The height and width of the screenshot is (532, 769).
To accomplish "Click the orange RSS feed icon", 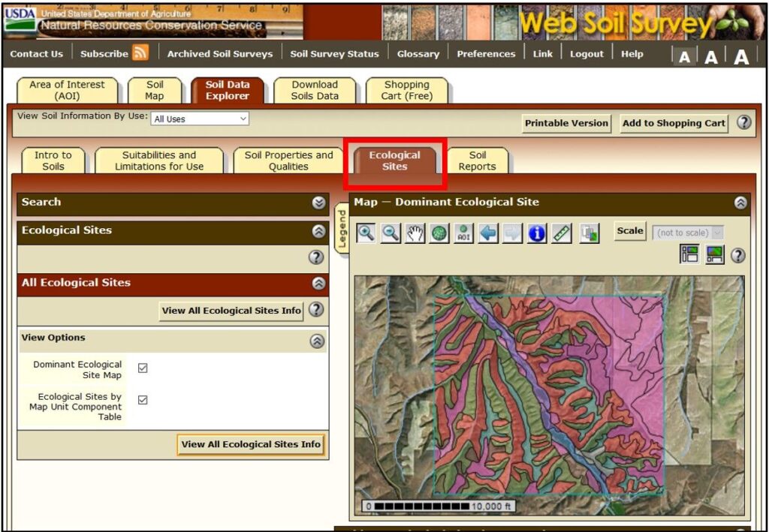I will 140,53.
